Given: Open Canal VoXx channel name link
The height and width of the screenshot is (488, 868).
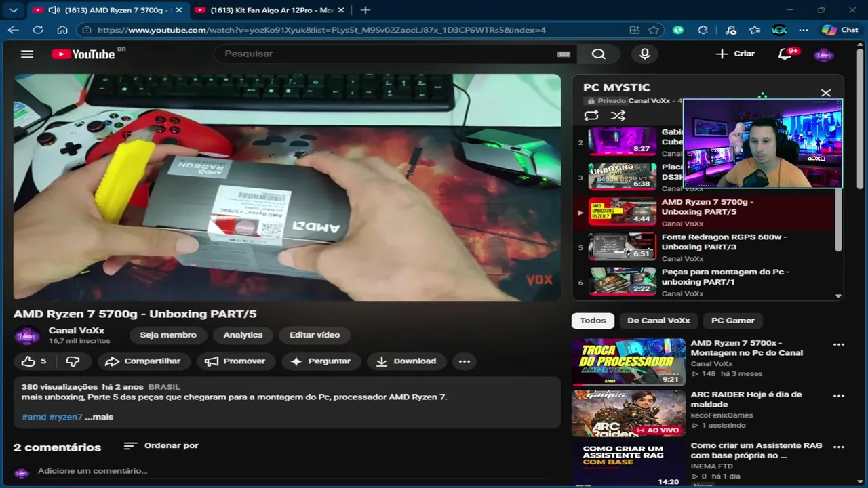Looking at the screenshot, I should tap(77, 330).
